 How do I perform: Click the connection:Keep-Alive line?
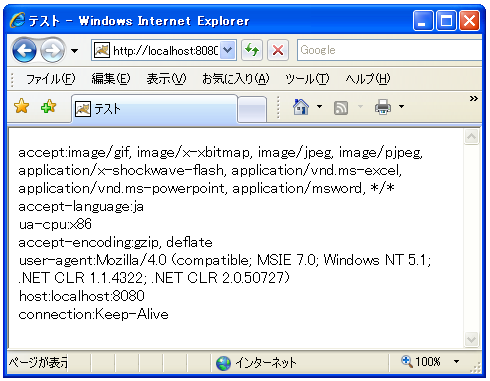(x=93, y=314)
